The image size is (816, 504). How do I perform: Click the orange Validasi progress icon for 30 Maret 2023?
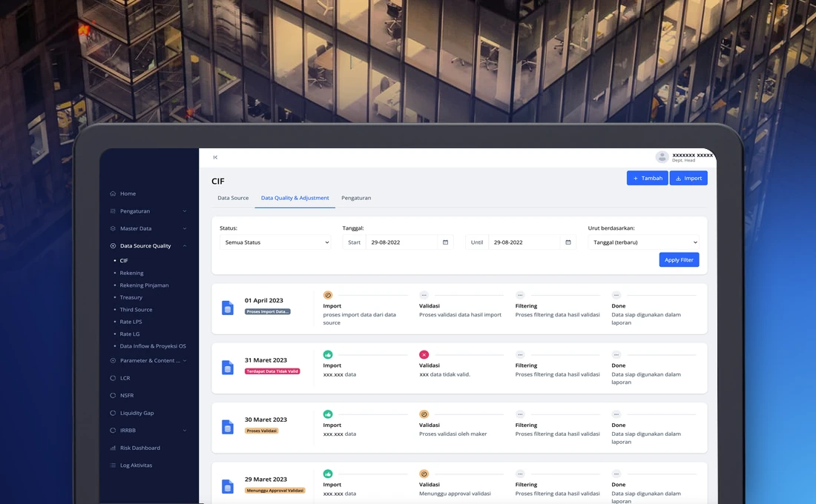point(424,414)
